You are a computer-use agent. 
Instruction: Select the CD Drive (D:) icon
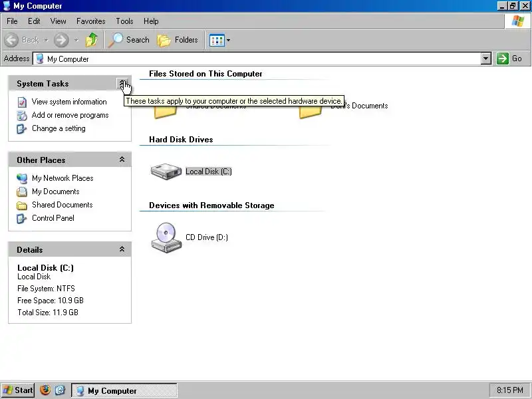coord(166,237)
